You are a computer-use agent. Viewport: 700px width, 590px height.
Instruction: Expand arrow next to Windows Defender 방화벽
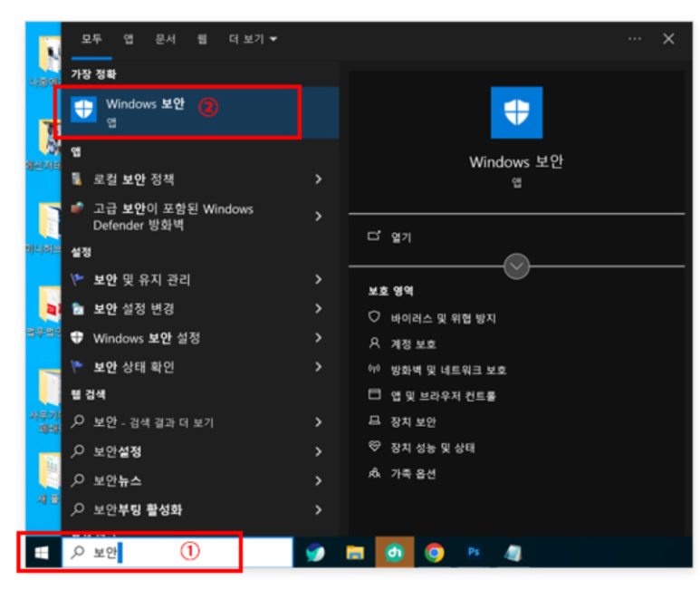[x=318, y=217]
